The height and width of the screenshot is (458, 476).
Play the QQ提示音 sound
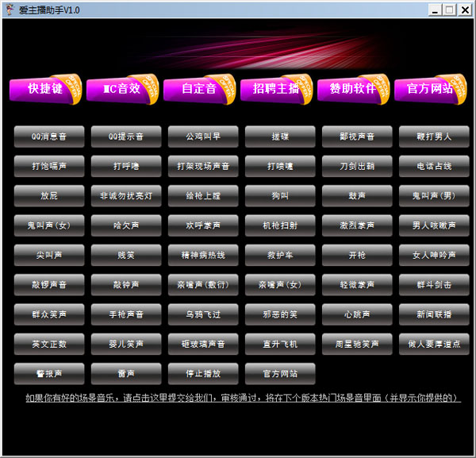click(x=126, y=137)
